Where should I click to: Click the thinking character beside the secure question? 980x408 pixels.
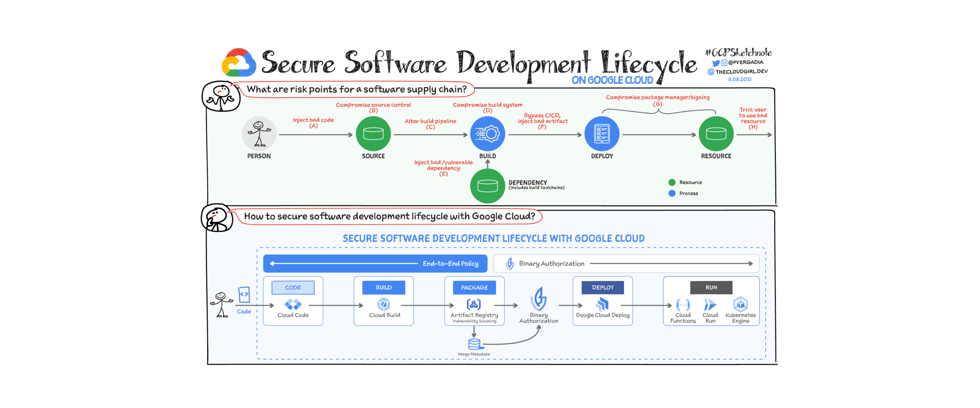[x=217, y=218]
